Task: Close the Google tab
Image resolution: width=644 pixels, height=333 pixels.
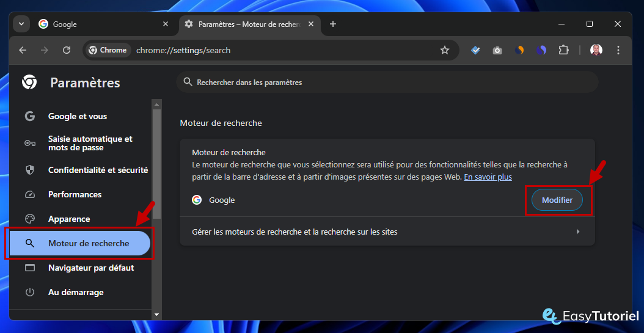Action: coord(166,24)
